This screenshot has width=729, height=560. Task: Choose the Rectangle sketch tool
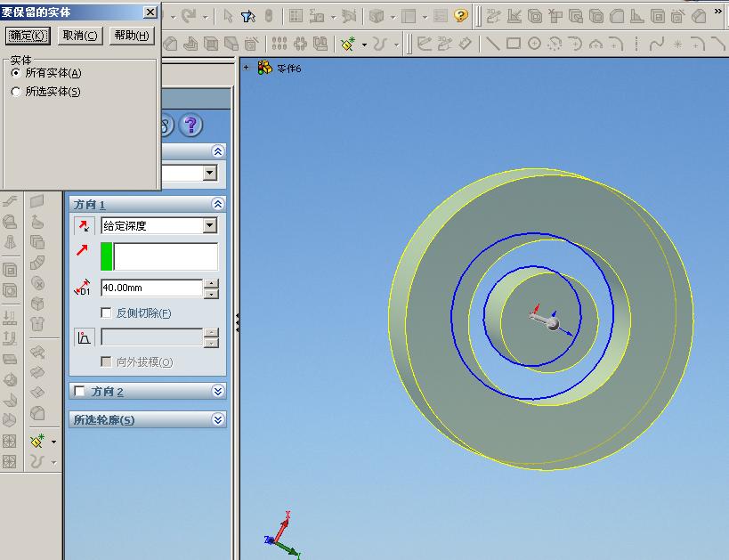point(514,44)
